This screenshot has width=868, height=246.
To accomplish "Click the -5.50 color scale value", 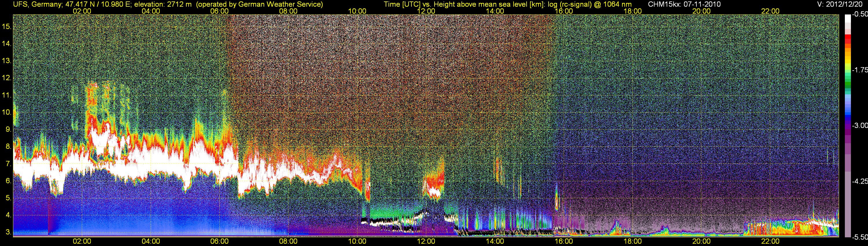I will pos(860,237).
